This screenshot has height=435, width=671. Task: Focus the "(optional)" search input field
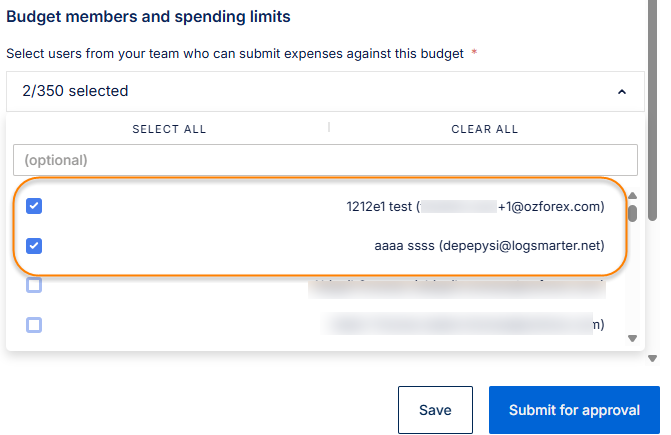325,160
